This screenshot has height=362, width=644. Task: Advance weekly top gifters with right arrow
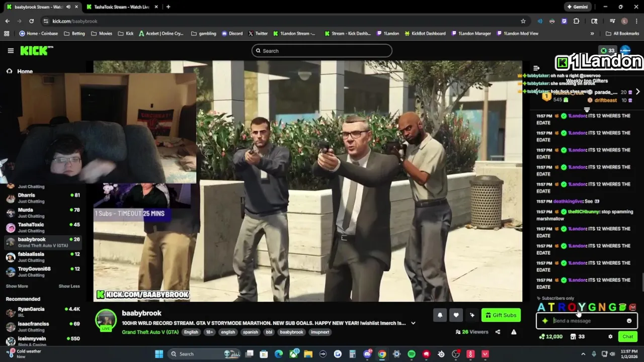coord(637,92)
